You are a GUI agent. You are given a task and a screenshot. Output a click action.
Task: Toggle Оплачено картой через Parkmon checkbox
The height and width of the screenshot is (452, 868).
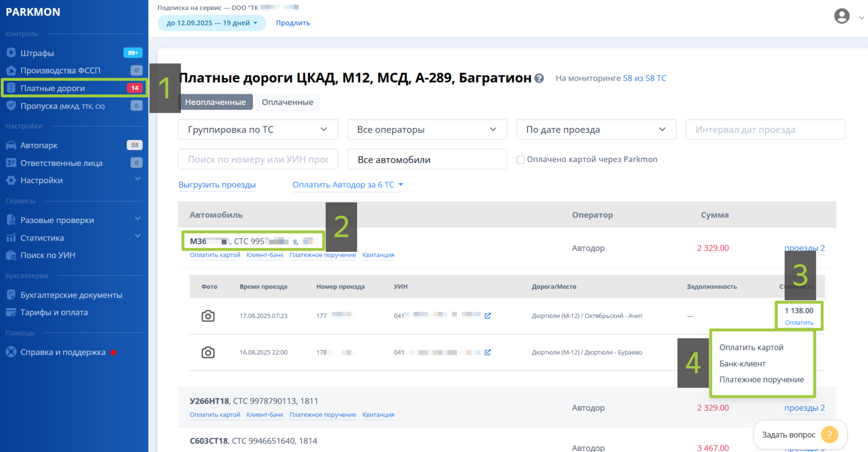[520, 160]
